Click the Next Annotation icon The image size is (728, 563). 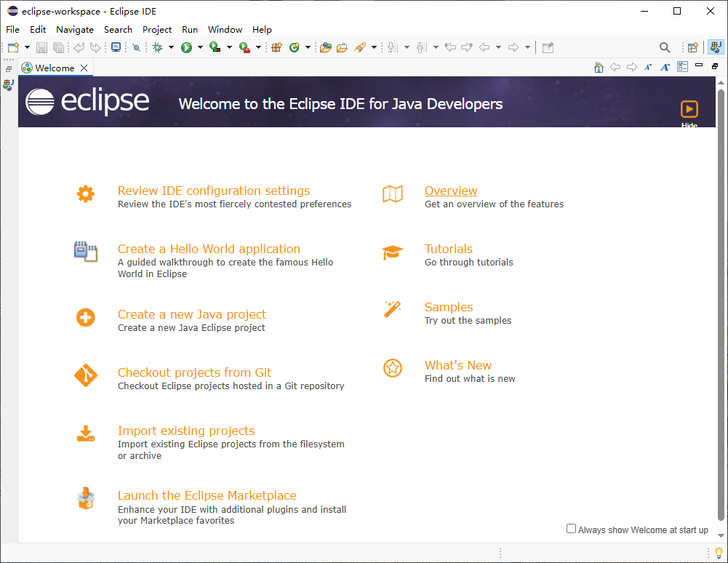coord(393,47)
